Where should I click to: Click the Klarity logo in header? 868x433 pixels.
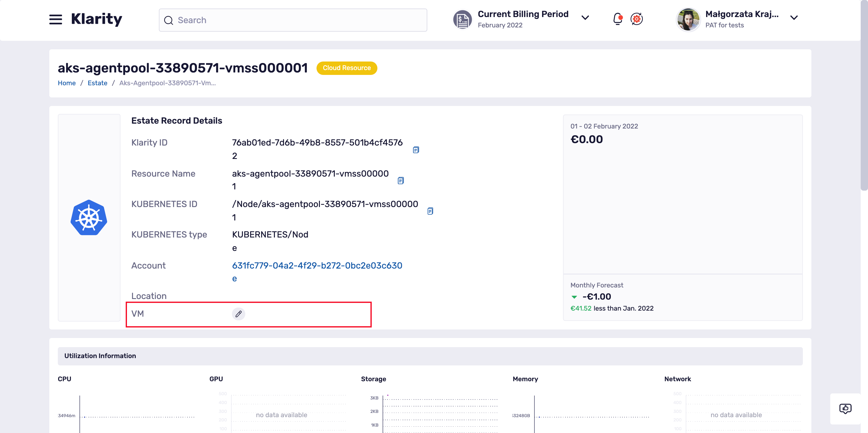pos(97,19)
